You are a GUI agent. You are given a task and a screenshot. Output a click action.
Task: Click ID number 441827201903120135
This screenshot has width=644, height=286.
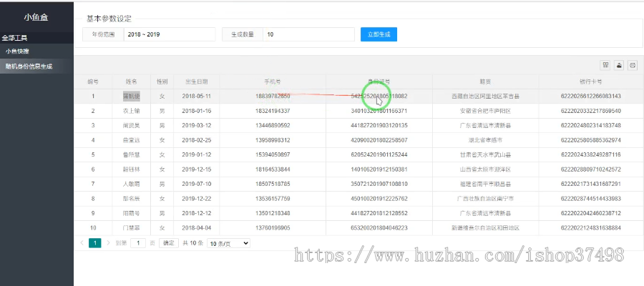click(379, 126)
